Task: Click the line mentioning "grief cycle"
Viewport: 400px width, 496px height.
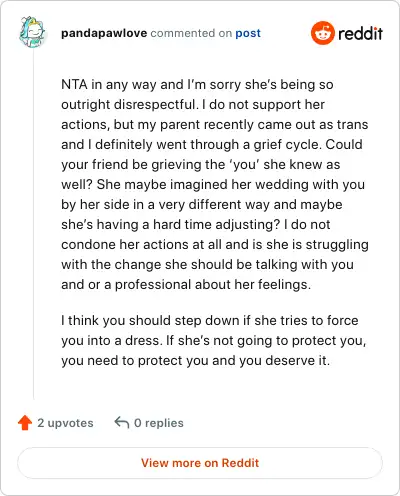Action: click(x=212, y=145)
